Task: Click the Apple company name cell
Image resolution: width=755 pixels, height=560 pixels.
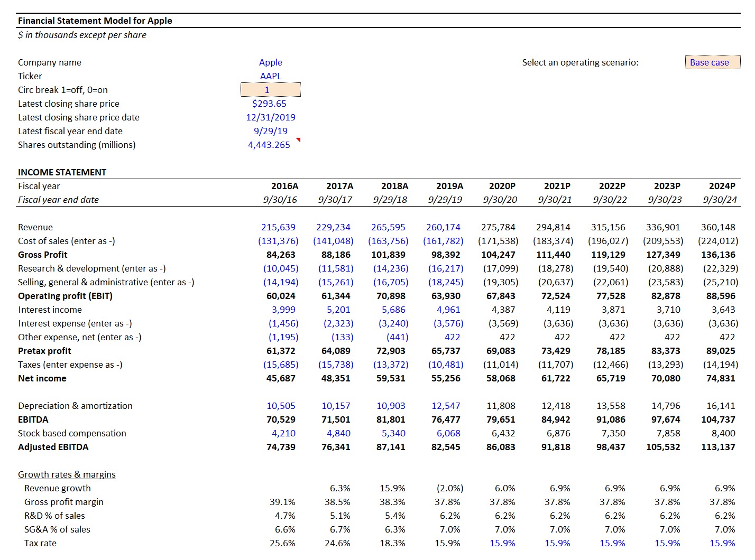Action: (x=271, y=62)
